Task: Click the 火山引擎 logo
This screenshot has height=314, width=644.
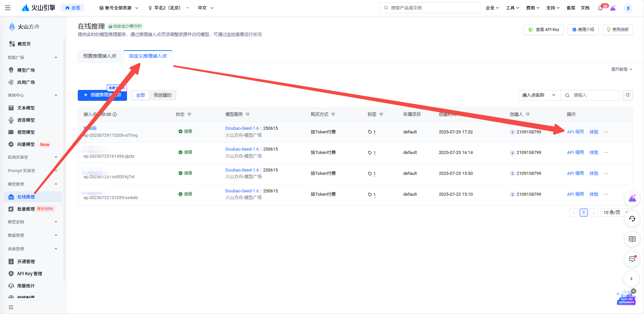Action: [38, 8]
